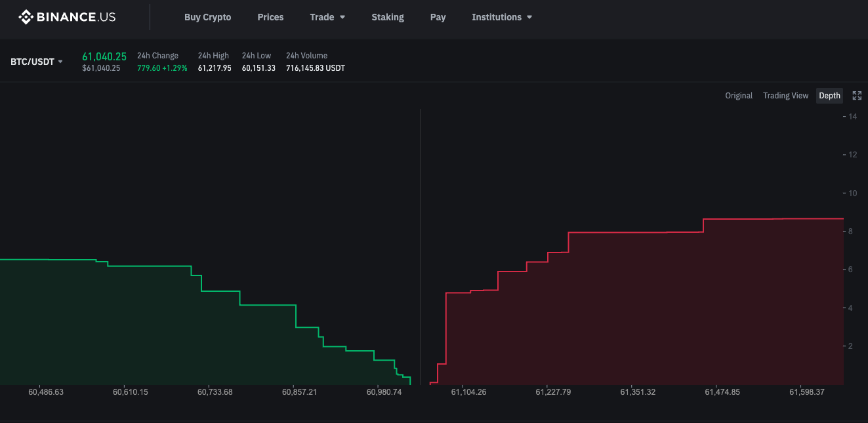Switch to Trading View chart
Image resolution: width=868 pixels, height=423 pixels.
tap(785, 96)
